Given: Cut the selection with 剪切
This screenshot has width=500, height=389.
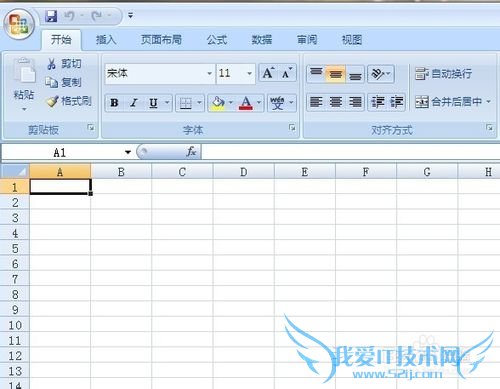Looking at the screenshot, I should (x=64, y=64).
